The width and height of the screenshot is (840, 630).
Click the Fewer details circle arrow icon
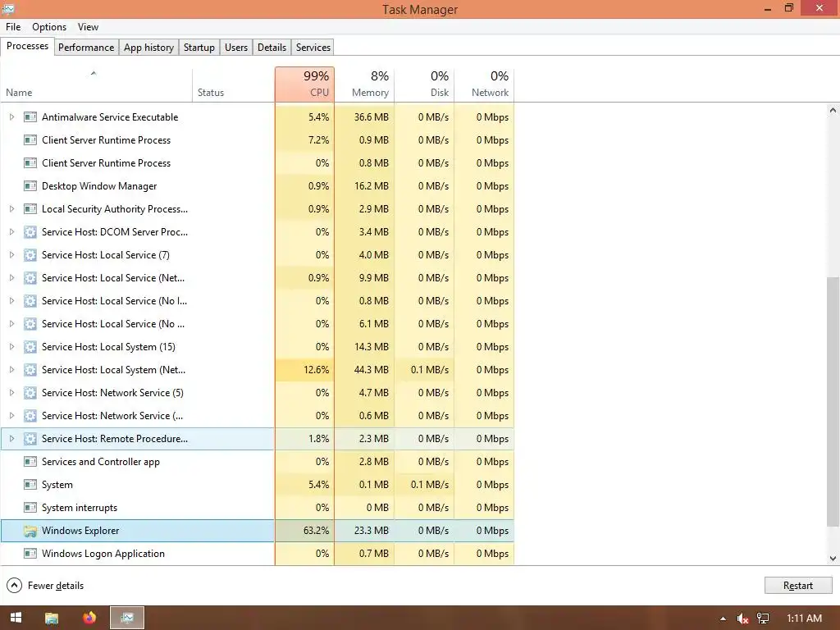pos(14,586)
